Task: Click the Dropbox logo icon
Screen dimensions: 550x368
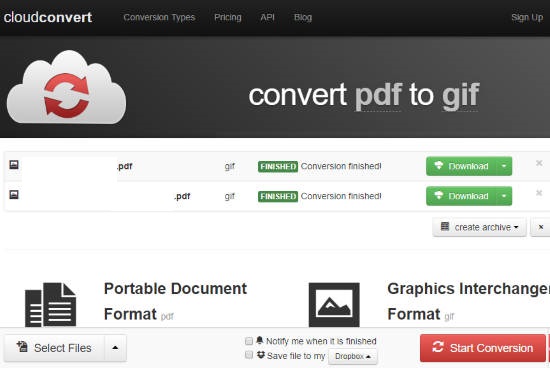Action: [261, 355]
